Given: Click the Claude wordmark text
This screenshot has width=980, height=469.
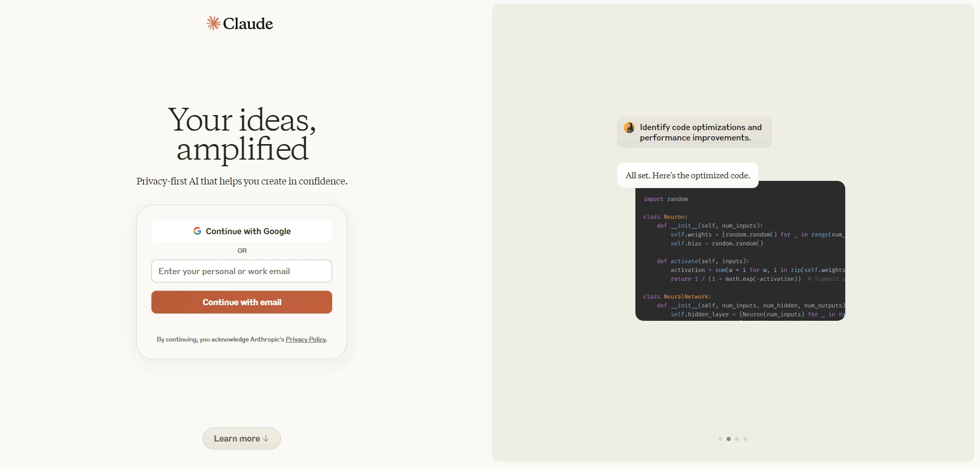Looking at the screenshot, I should tap(248, 23).
